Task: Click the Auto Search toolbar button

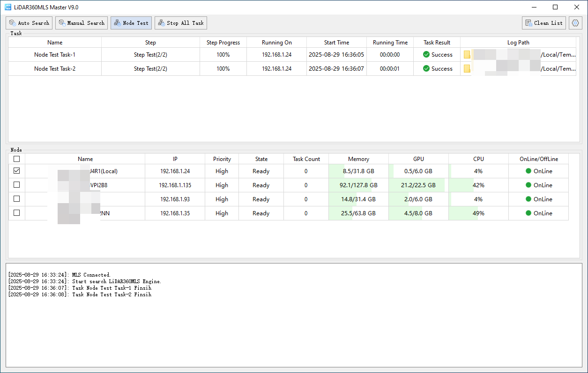Action: [29, 23]
